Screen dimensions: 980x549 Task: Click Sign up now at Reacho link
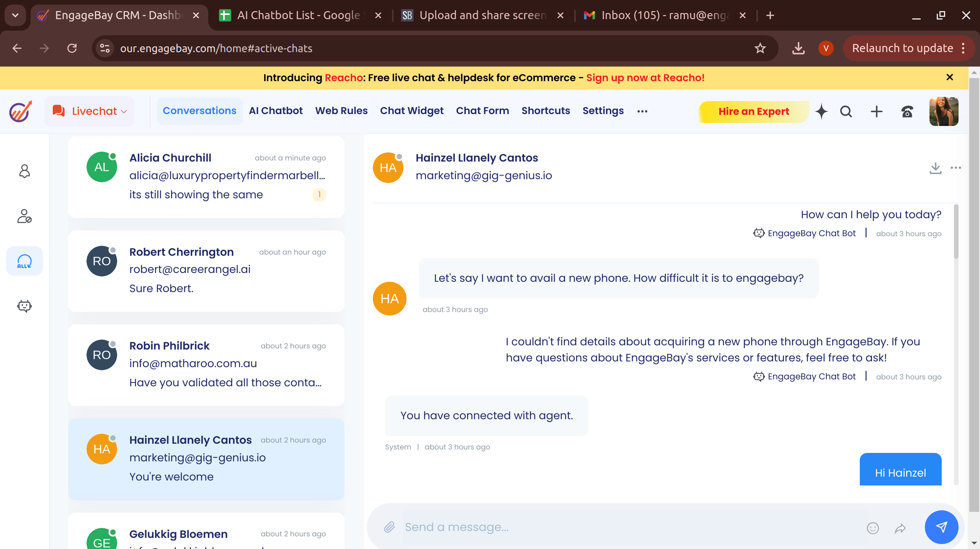click(645, 78)
